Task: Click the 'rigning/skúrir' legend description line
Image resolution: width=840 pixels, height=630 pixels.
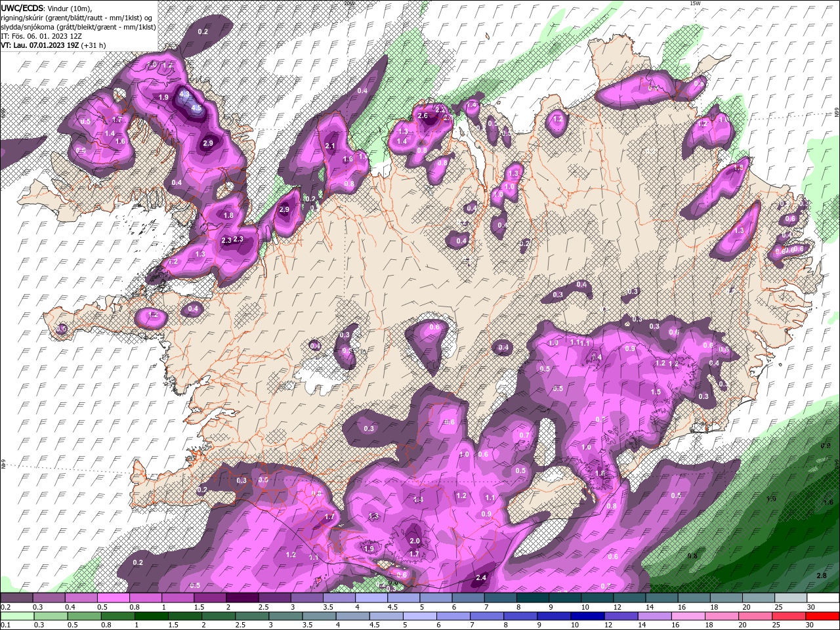Action: click(77, 18)
